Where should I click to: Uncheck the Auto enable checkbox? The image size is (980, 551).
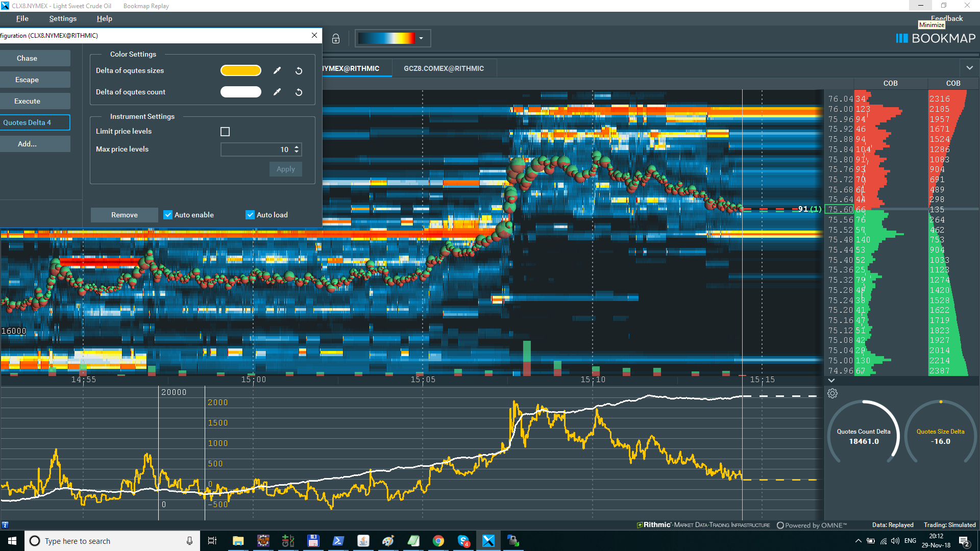coord(168,215)
